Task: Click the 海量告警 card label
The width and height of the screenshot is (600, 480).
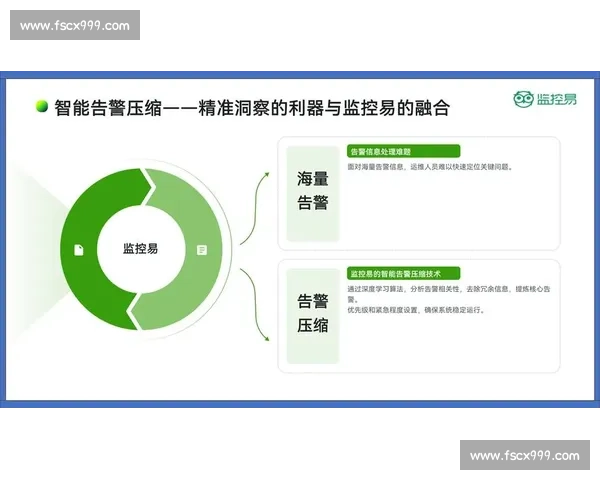Action: [x=313, y=191]
